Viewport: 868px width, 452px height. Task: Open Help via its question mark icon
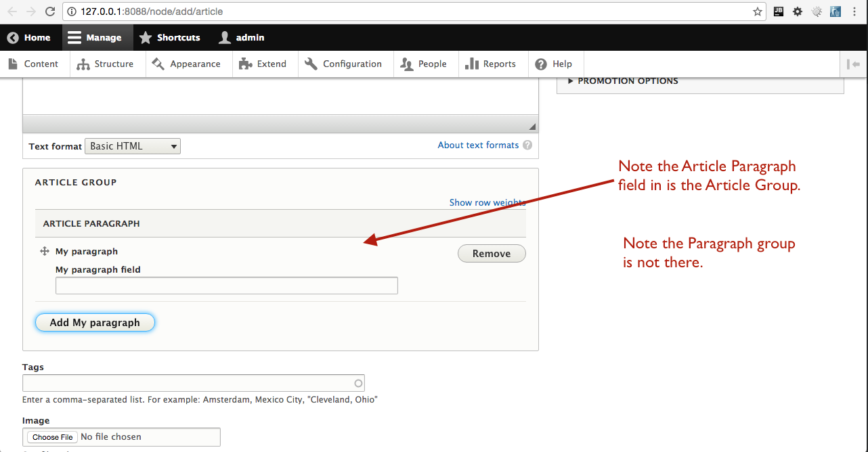540,64
